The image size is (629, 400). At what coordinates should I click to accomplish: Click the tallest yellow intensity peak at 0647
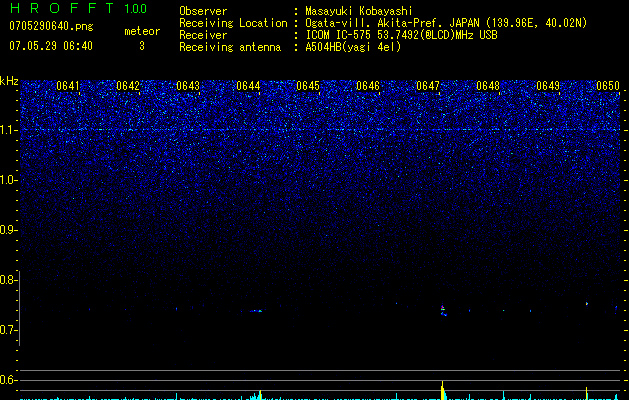(x=442, y=390)
